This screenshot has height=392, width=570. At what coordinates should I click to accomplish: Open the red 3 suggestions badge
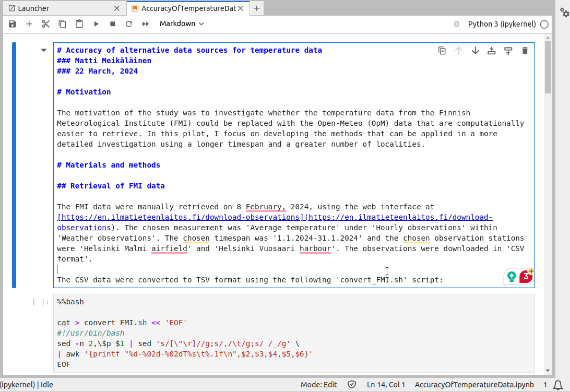point(526,277)
